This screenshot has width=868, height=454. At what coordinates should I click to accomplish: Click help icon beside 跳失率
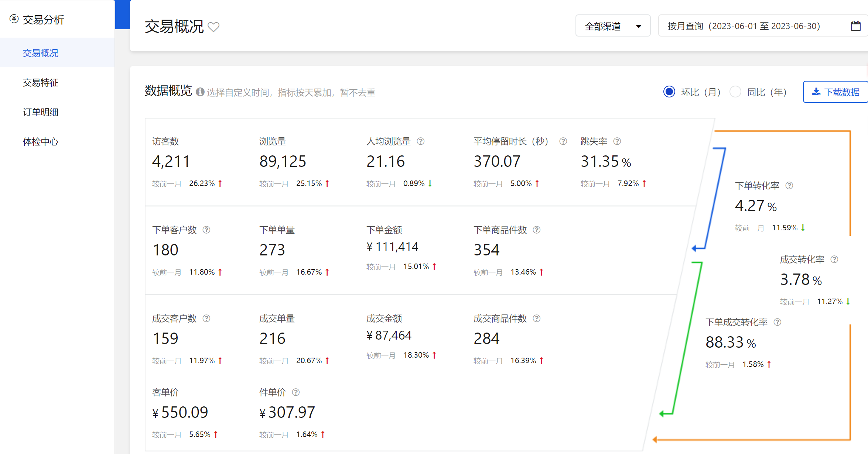pos(617,141)
